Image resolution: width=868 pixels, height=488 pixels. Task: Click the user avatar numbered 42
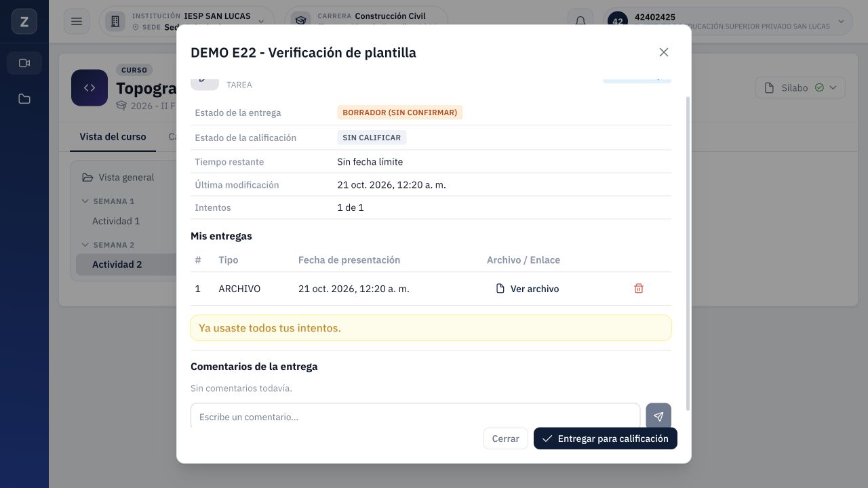point(617,22)
